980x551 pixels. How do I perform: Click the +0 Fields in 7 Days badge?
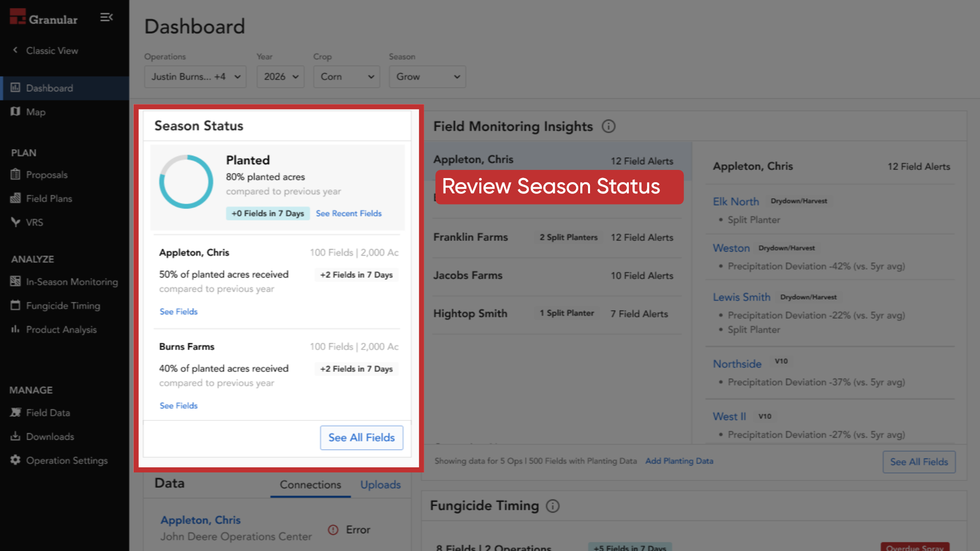(x=267, y=213)
